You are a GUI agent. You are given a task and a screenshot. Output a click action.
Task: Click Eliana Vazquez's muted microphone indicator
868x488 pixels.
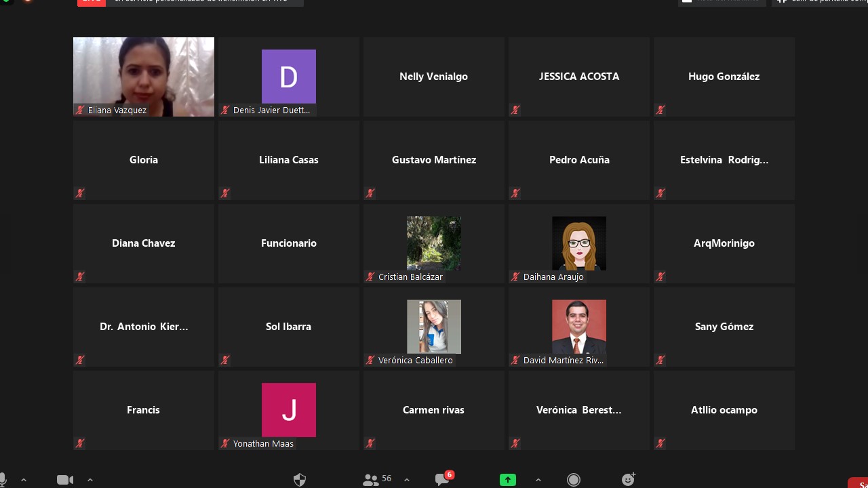click(80, 110)
